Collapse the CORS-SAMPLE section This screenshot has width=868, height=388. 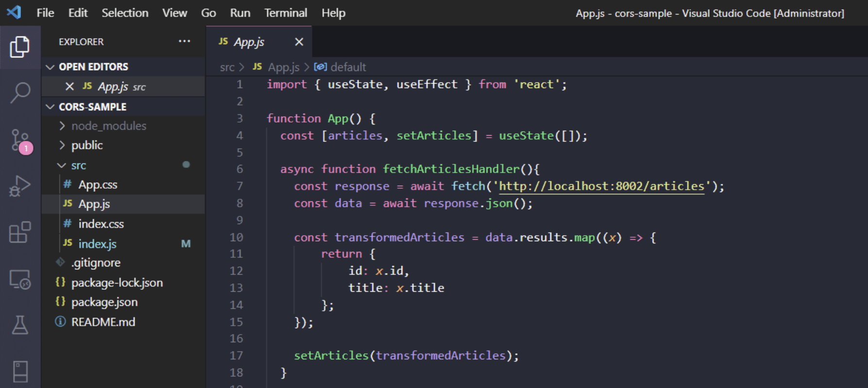tap(50, 106)
